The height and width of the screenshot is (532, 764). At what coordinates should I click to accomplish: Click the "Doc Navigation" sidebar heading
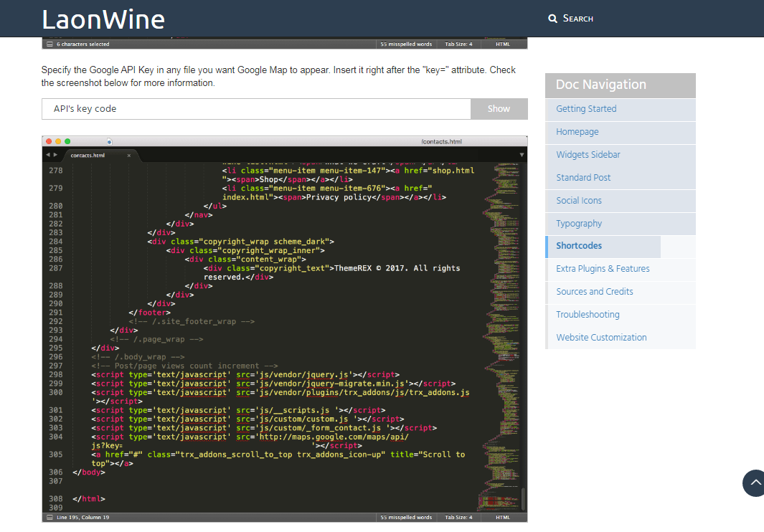pyautogui.click(x=600, y=85)
